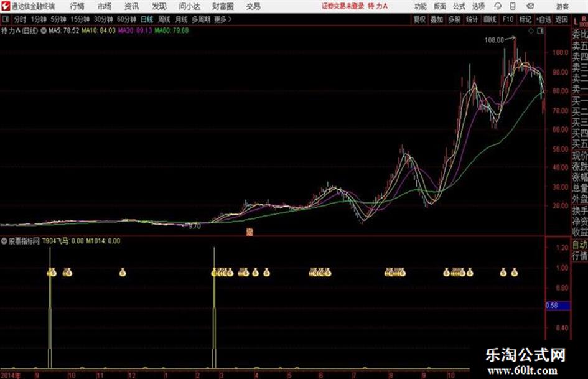Click the M1014: 0.00 value label
588x379 pixels.
(103, 241)
